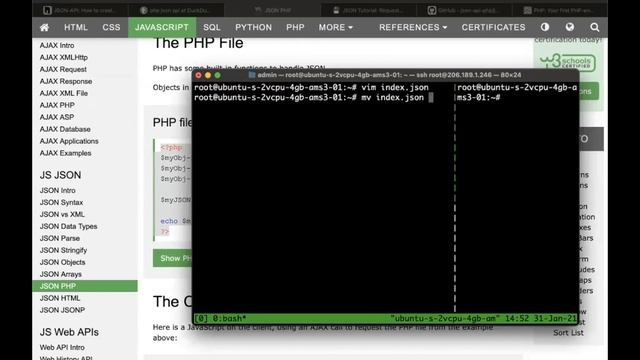Open AJAX Database sidebar link
Image resolution: width=640 pixels, height=360 pixels.
(65, 129)
